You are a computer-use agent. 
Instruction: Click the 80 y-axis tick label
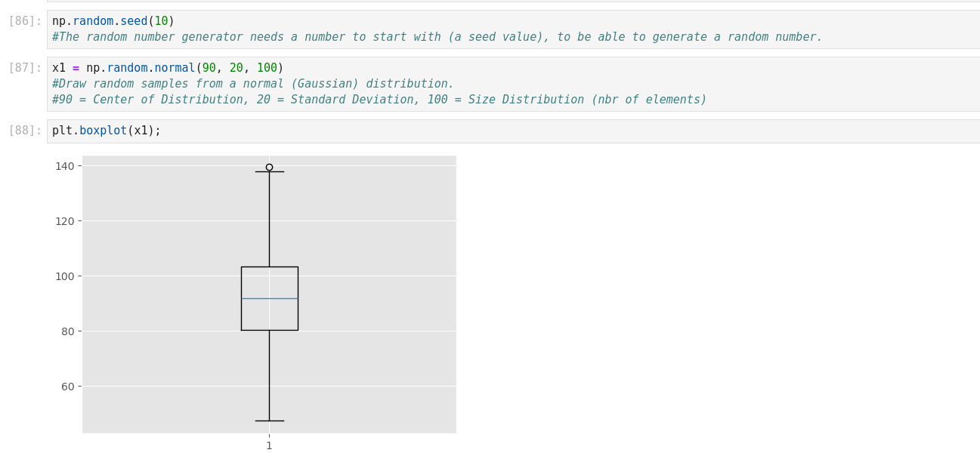[68, 331]
